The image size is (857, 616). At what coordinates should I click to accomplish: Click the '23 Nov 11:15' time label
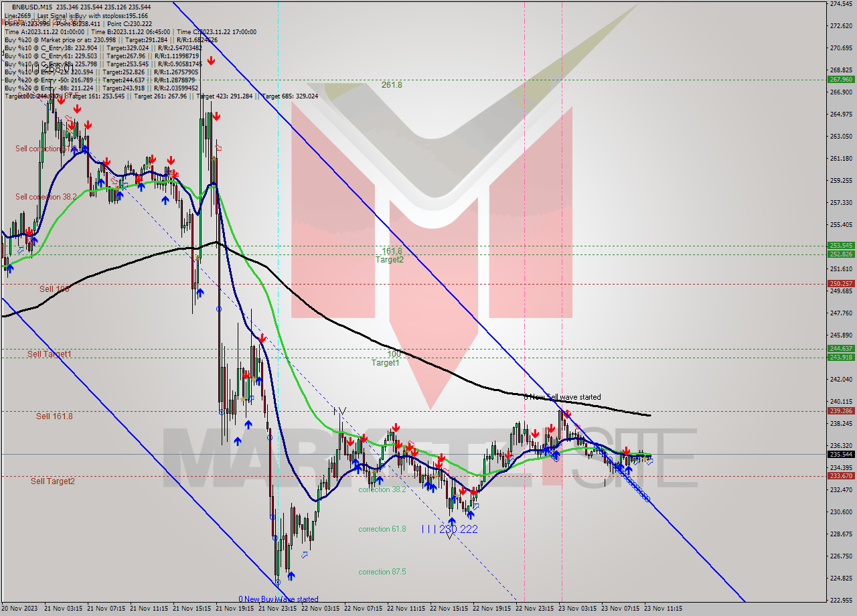point(664,609)
